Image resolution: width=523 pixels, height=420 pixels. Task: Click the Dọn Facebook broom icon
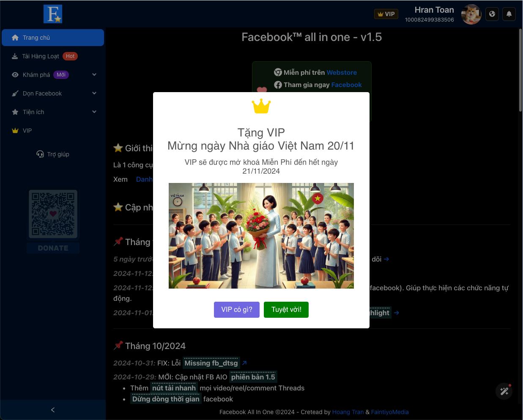[15, 93]
